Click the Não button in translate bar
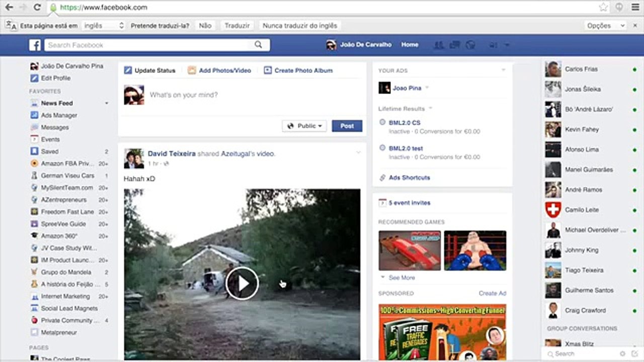This screenshot has width=644, height=362. pos(205,26)
